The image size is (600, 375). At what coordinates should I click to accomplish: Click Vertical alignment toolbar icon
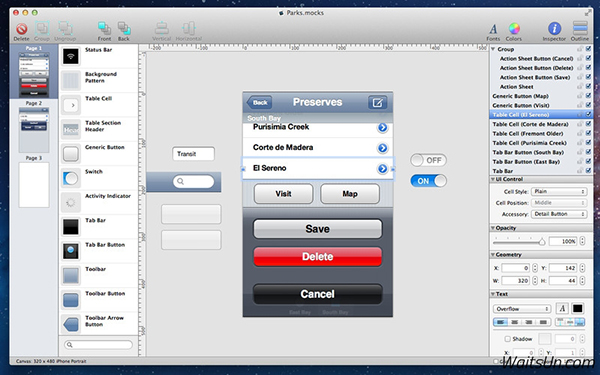pos(161,29)
